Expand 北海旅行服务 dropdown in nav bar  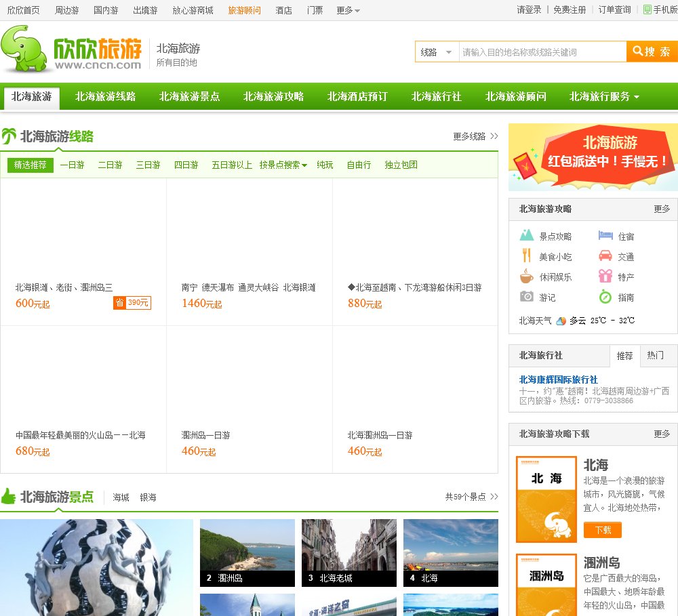(x=604, y=96)
